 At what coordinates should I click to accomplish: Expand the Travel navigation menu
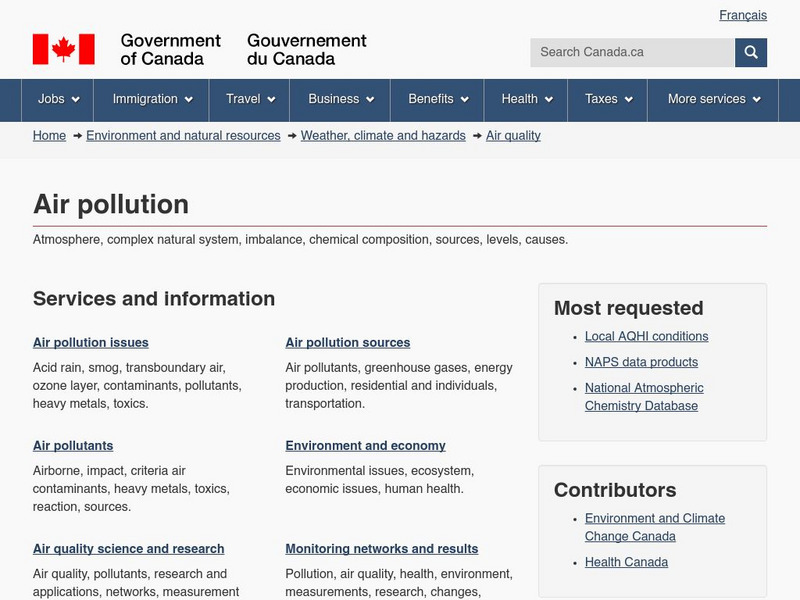coord(250,99)
